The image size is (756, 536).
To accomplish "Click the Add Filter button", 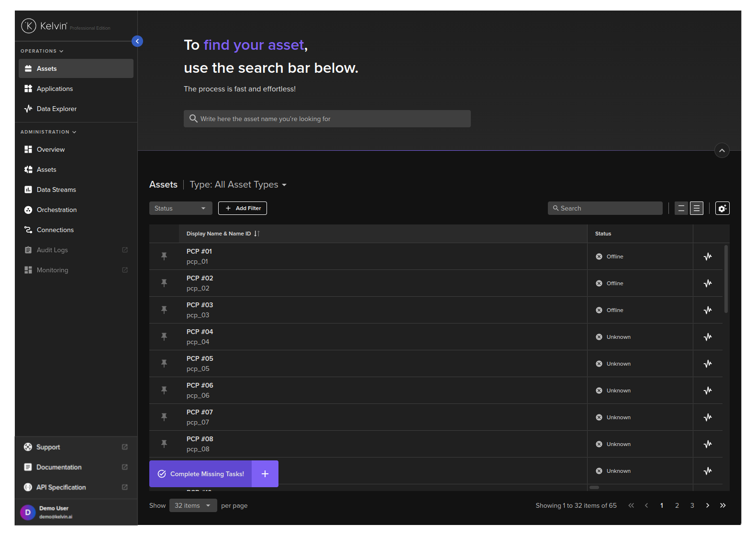I will (x=243, y=208).
